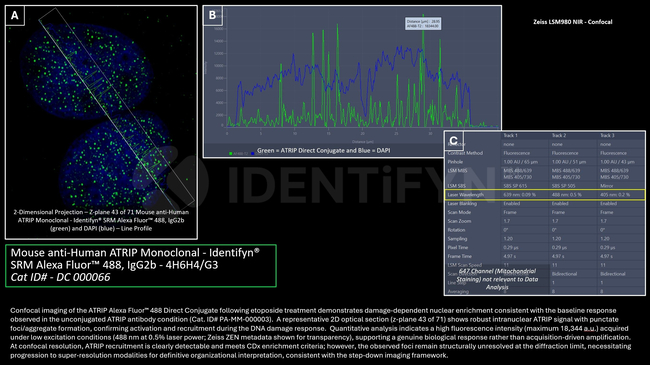Select the panel A label box

point(15,15)
